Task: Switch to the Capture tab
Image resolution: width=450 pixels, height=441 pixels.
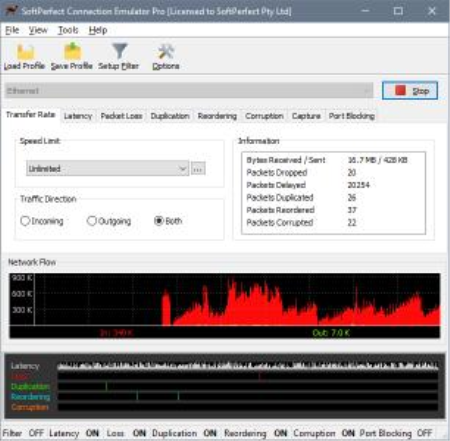Action: (x=306, y=116)
